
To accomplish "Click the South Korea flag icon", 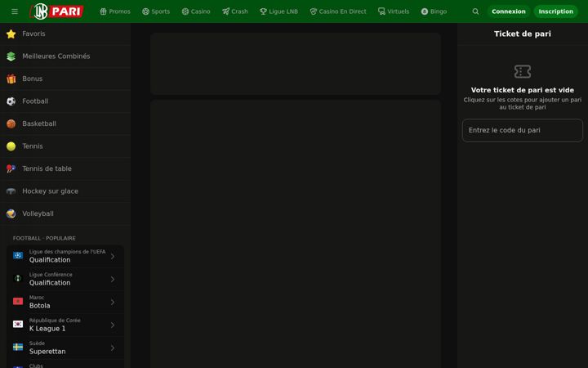I will click(x=18, y=325).
